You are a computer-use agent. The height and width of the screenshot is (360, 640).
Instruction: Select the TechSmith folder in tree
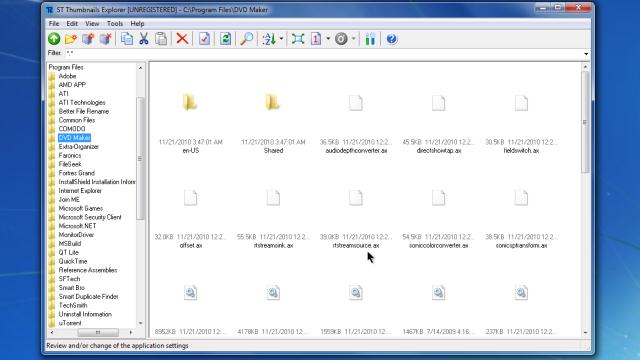(73, 306)
